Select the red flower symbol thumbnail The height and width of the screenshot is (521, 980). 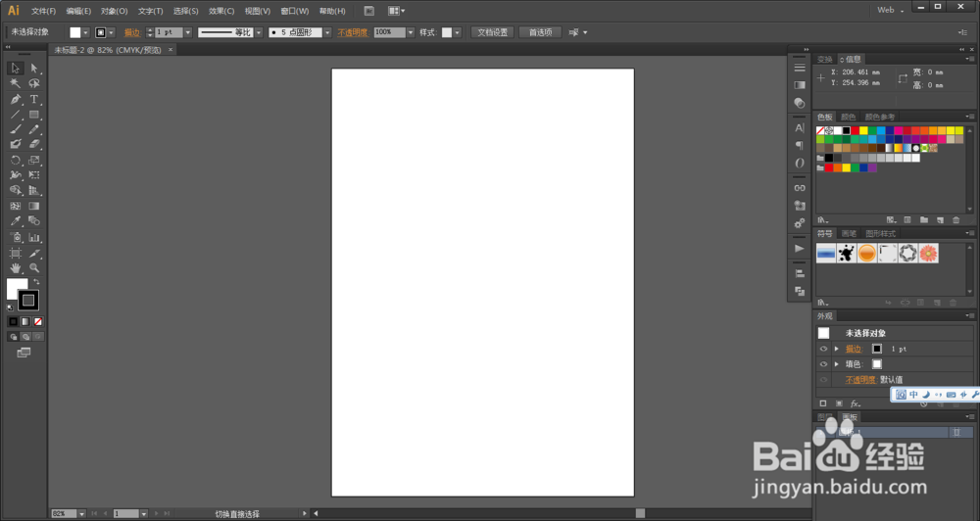[x=929, y=253]
